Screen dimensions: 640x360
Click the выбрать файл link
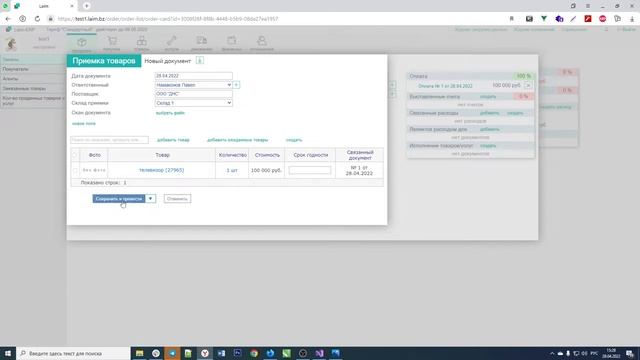tap(170, 113)
